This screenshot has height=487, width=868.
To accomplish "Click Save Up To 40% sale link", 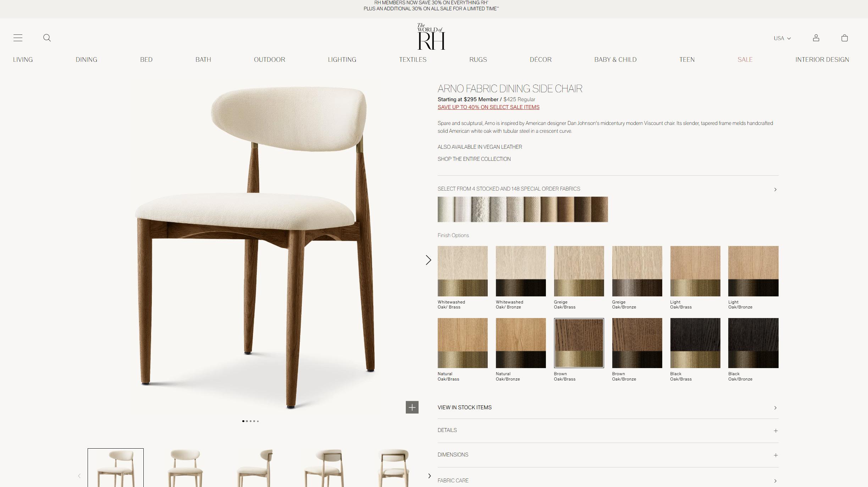I will [x=488, y=107].
